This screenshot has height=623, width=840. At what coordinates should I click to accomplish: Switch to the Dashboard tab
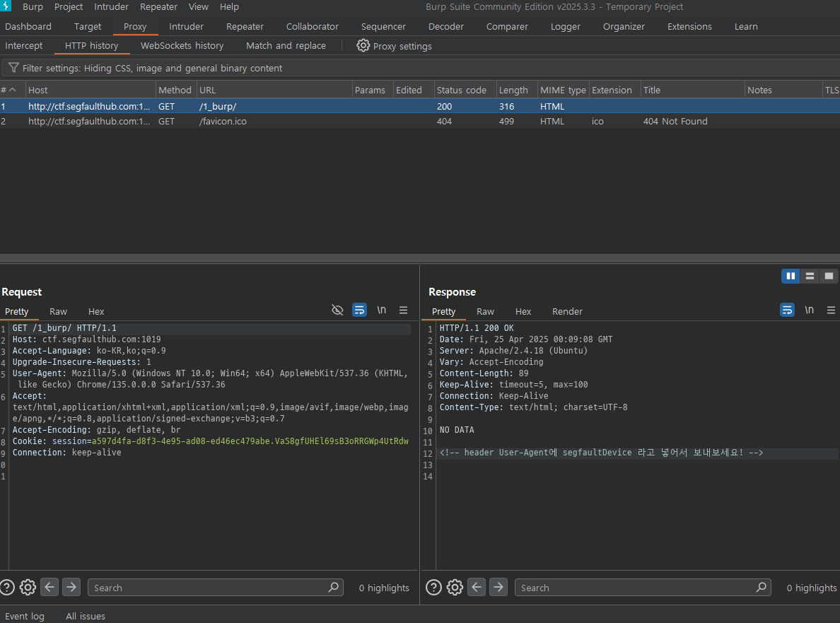[28, 26]
